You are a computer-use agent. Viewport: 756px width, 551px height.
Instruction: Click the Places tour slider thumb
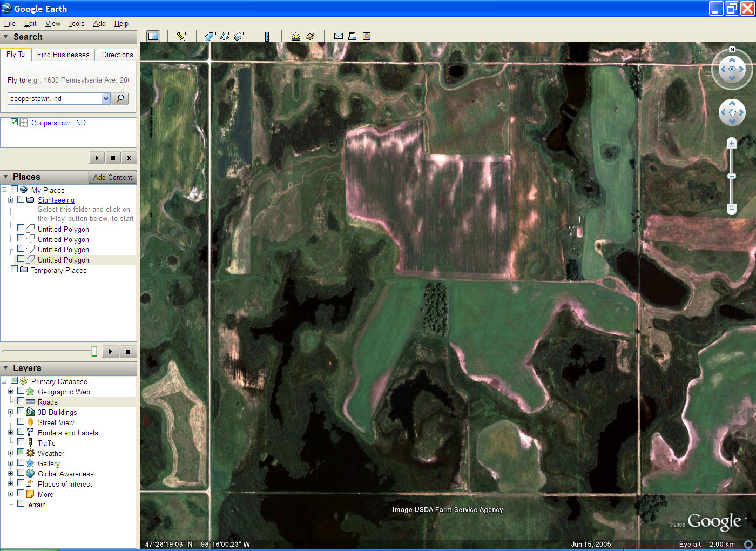[x=94, y=352]
